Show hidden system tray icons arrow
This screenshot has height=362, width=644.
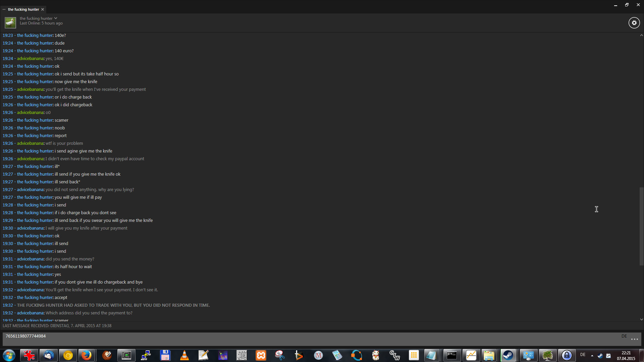(592, 355)
